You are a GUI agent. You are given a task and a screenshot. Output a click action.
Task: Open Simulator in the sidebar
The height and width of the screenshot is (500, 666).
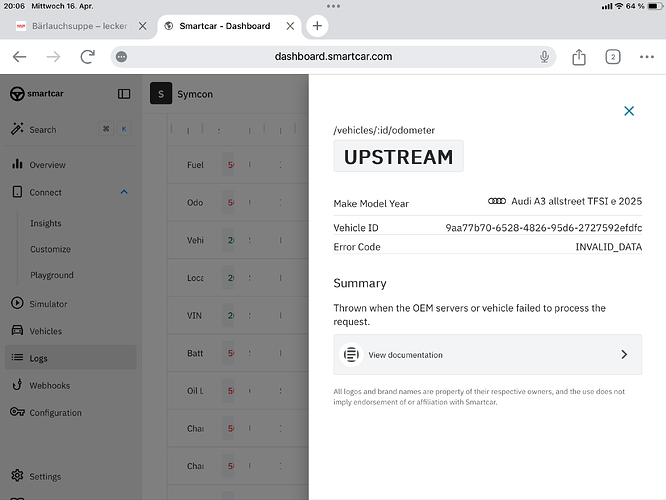tap(48, 304)
